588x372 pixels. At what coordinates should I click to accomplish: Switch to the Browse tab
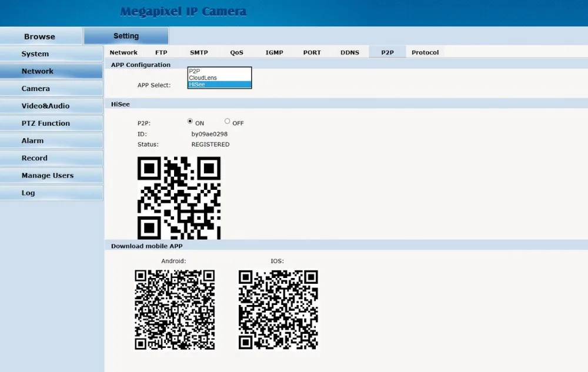click(x=41, y=36)
